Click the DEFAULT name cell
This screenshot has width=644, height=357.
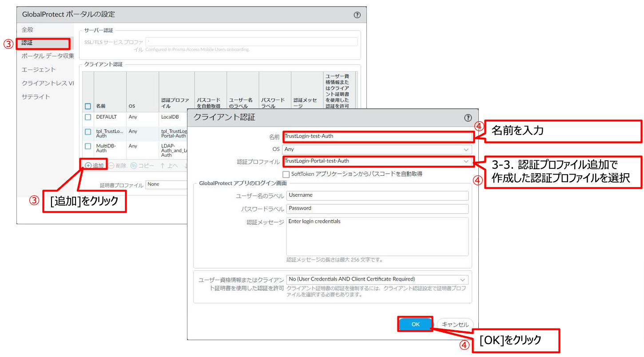[x=106, y=117]
